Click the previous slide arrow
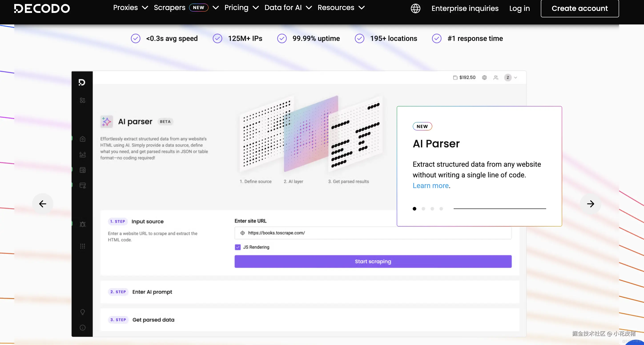This screenshot has height=345, width=644. (43, 204)
